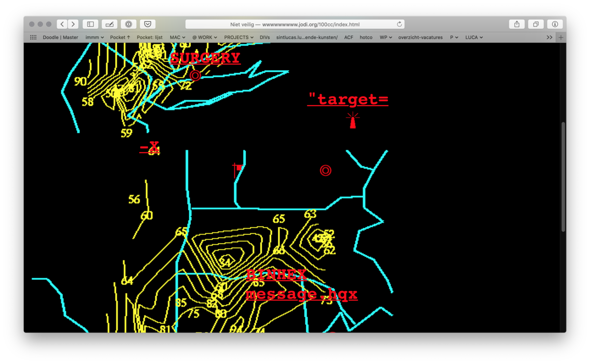Reload the page with refresh icon

pos(399,24)
